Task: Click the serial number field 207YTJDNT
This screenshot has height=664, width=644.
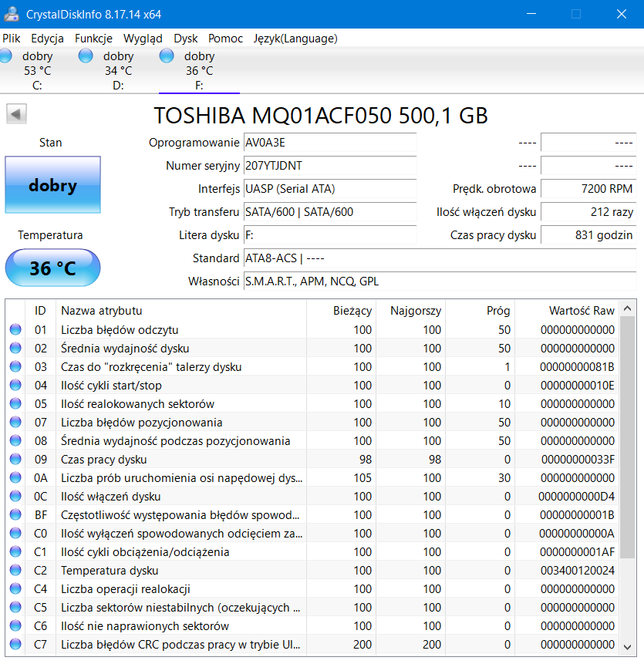Action: pyautogui.click(x=330, y=166)
